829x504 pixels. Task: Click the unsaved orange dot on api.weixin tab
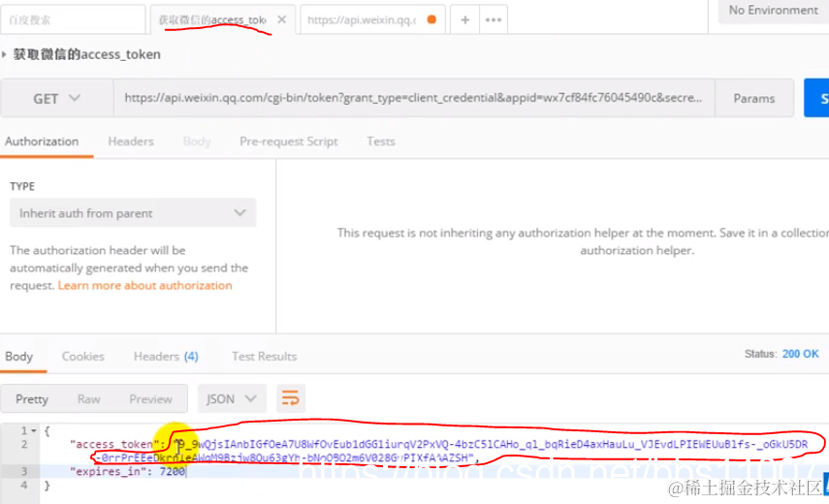[431, 19]
